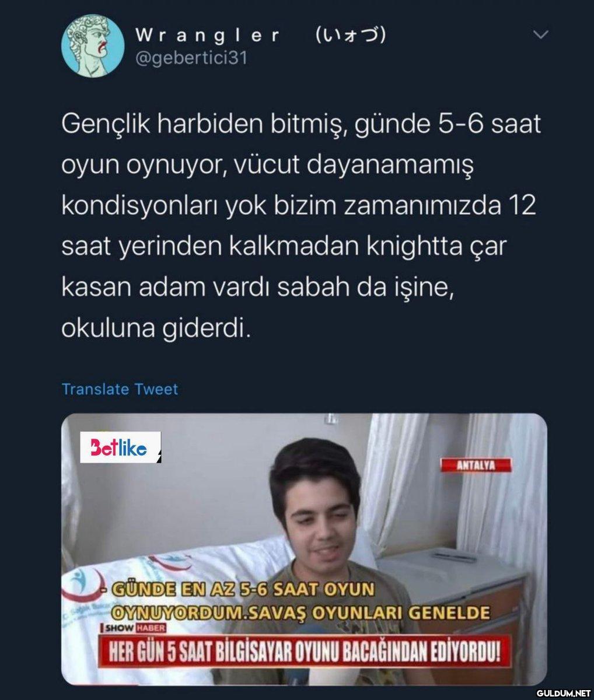Image resolution: width=594 pixels, height=700 pixels.
Task: Click the word HABER in red label
Action: (x=151, y=628)
